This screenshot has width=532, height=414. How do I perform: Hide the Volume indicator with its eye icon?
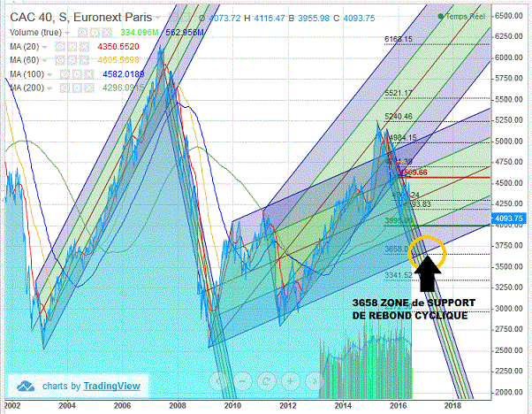tap(82, 33)
